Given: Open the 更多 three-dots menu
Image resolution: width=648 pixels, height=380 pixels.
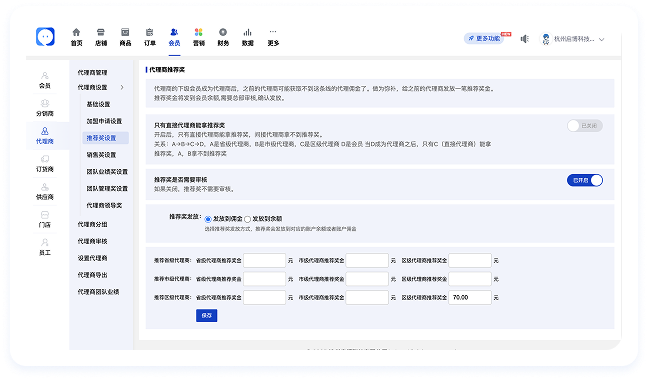Looking at the screenshot, I should pyautogui.click(x=273, y=37).
